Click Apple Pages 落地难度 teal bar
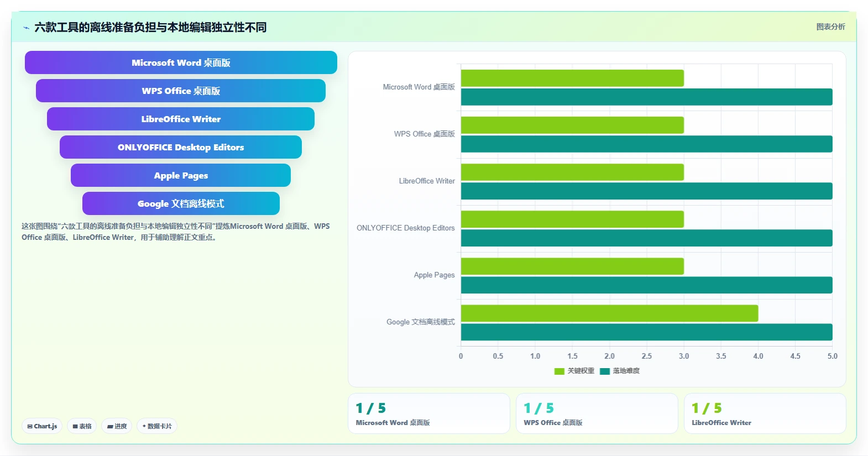 point(646,285)
